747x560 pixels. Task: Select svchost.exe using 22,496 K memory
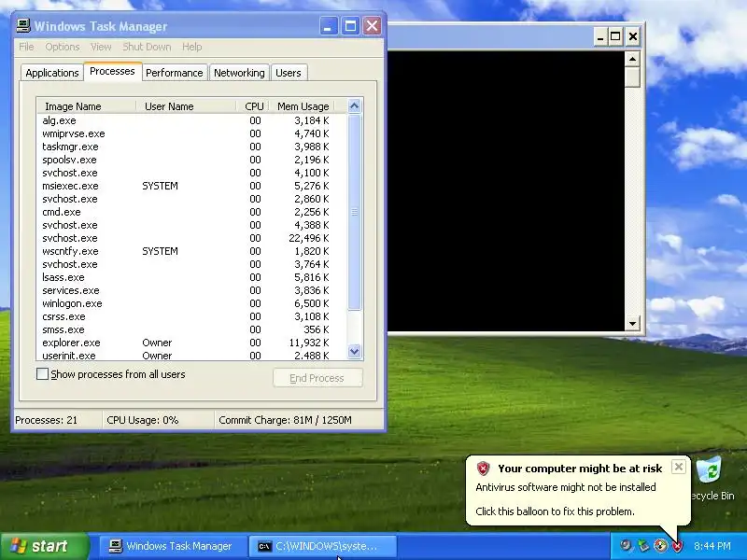coord(192,238)
